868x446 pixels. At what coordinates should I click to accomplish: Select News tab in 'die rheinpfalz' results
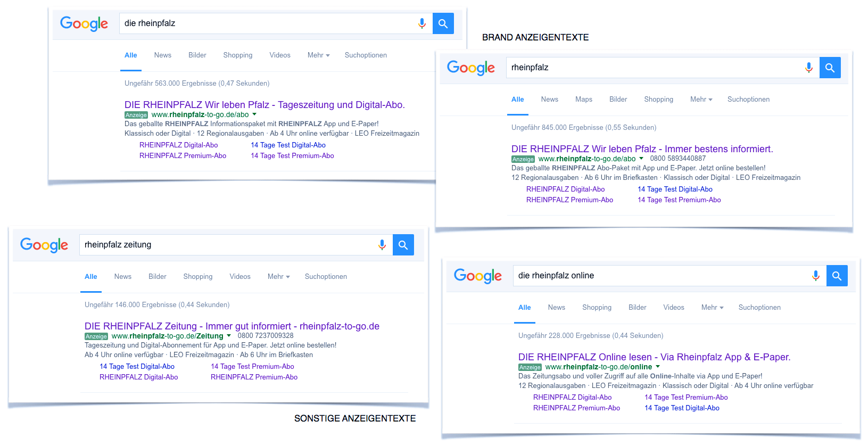point(163,55)
